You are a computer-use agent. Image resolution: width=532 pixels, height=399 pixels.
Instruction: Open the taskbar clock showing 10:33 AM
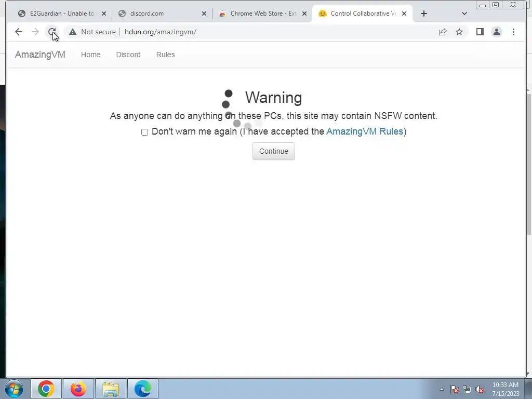[x=506, y=389]
